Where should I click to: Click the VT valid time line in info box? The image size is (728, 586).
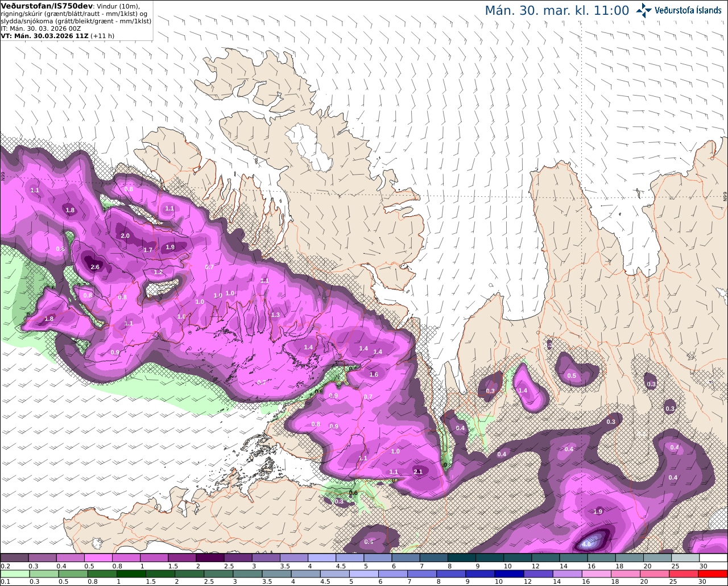click(58, 35)
